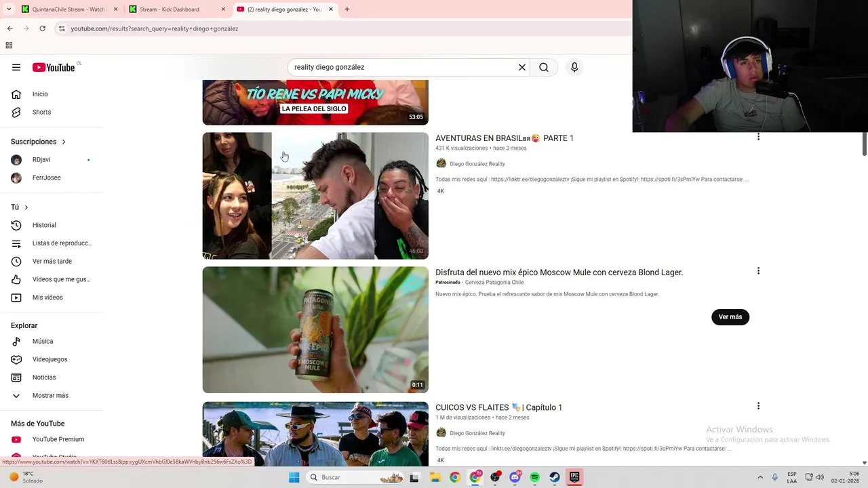Click TIO RENE VS PAPI MICKY thumbnail
Image resolution: width=868 pixels, height=488 pixels.
(315, 102)
